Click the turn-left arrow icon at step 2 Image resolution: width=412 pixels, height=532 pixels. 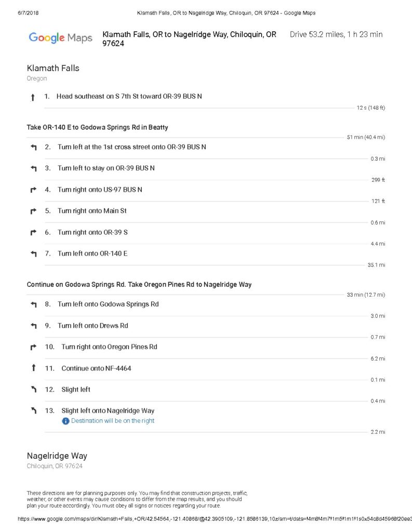point(34,147)
